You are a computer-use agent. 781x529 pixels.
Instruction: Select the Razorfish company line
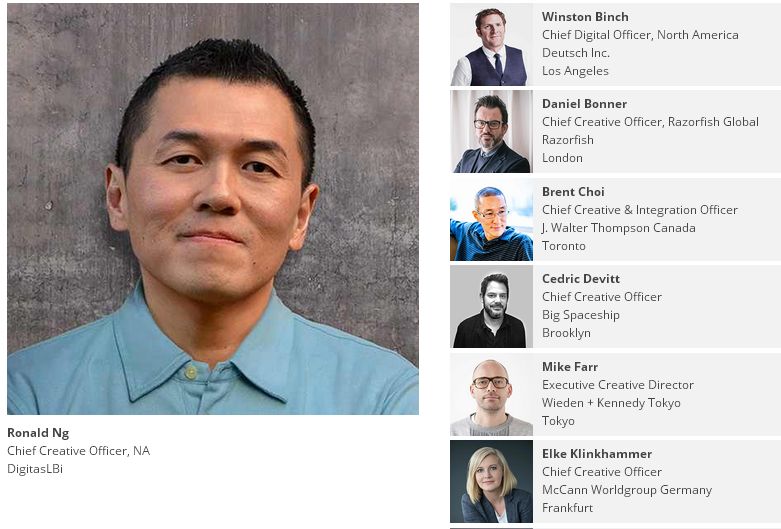(x=568, y=140)
